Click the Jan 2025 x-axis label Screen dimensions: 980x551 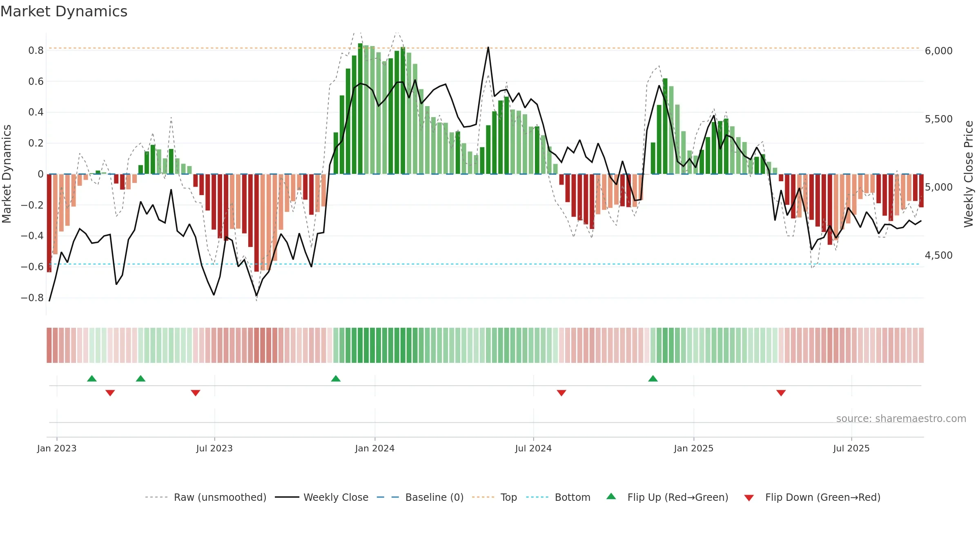coord(694,449)
